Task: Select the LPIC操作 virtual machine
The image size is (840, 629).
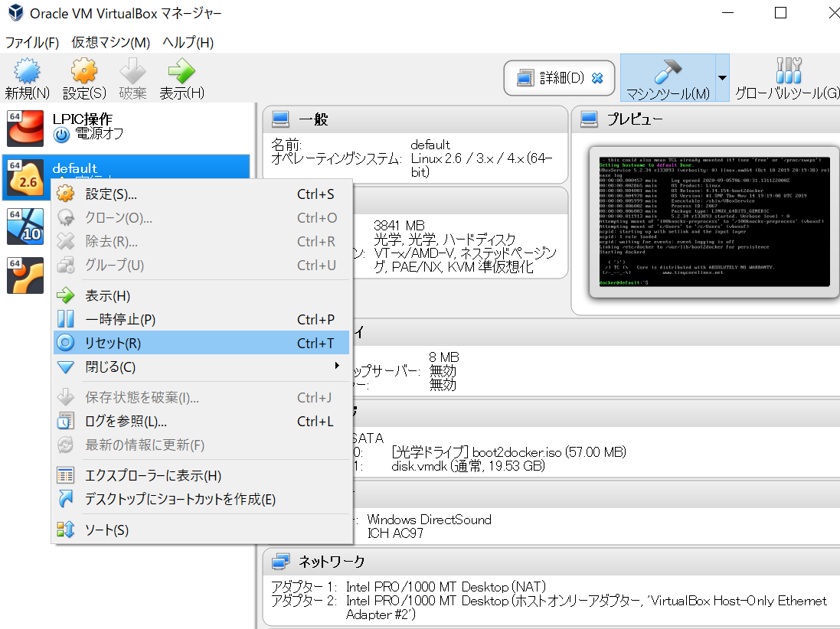Action: point(127,128)
